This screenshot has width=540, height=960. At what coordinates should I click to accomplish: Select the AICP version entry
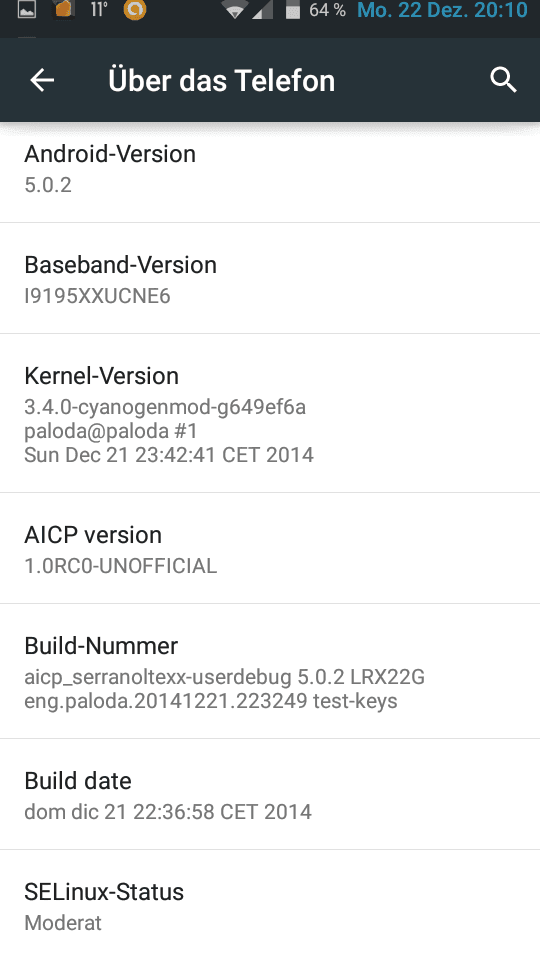pos(270,548)
